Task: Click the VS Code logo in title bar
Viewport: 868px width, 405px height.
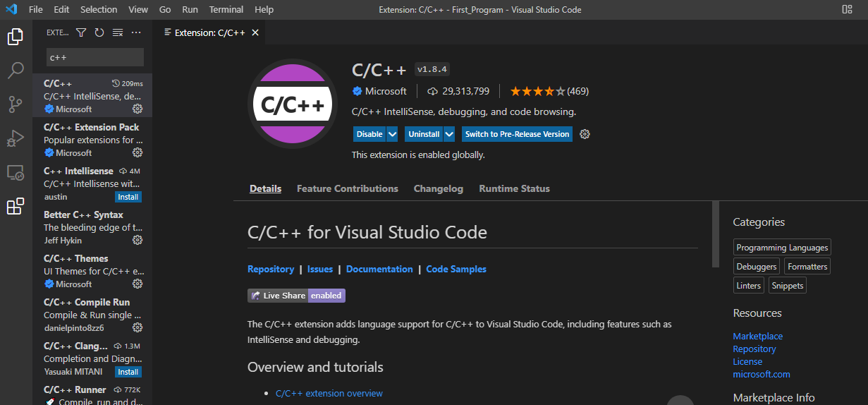Action: (x=11, y=9)
